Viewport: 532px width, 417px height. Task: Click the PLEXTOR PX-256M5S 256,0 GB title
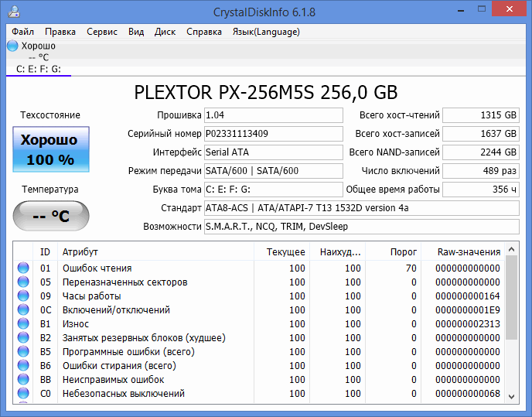pyautogui.click(x=266, y=92)
